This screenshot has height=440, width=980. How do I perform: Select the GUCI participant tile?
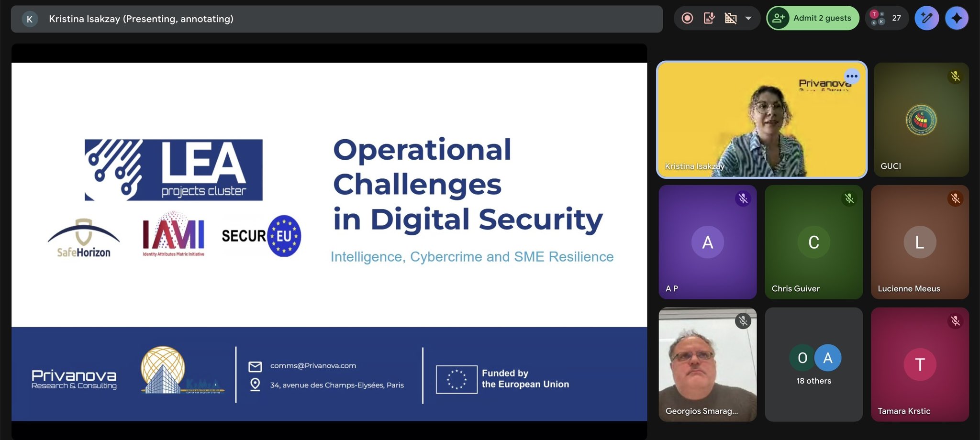click(921, 120)
